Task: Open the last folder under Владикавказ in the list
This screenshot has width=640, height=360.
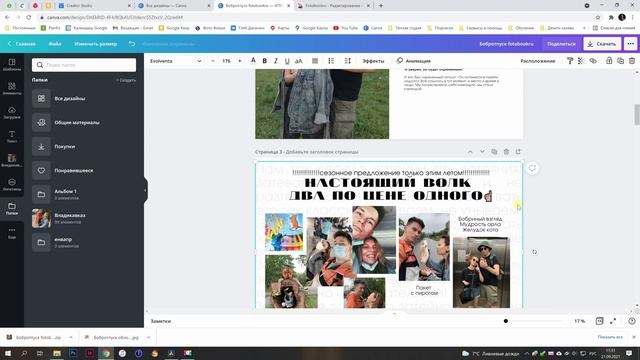Action: tap(84, 242)
